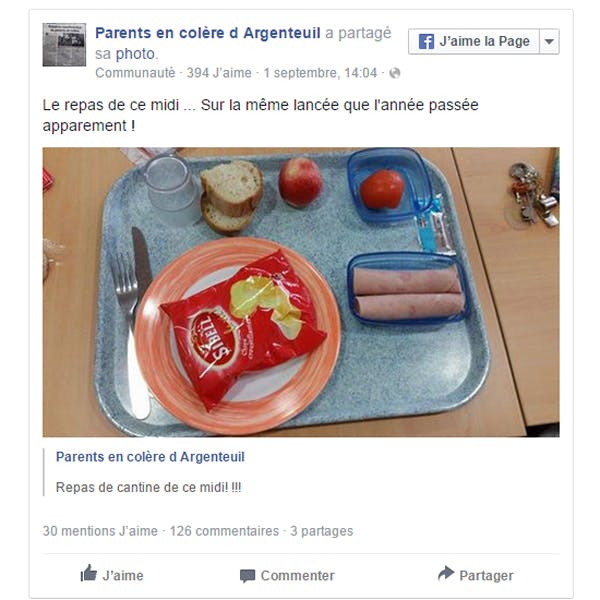Open the 126 commentaires link
This screenshot has height=600, width=600.
[x=224, y=531]
